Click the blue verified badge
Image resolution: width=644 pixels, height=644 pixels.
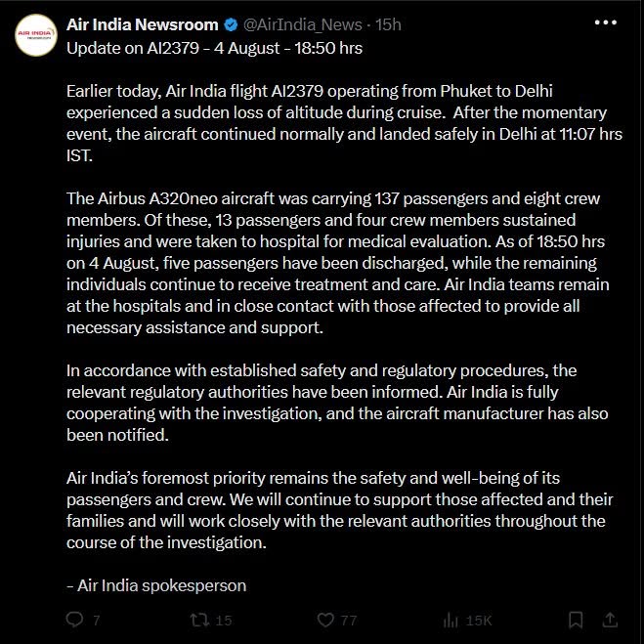231,25
